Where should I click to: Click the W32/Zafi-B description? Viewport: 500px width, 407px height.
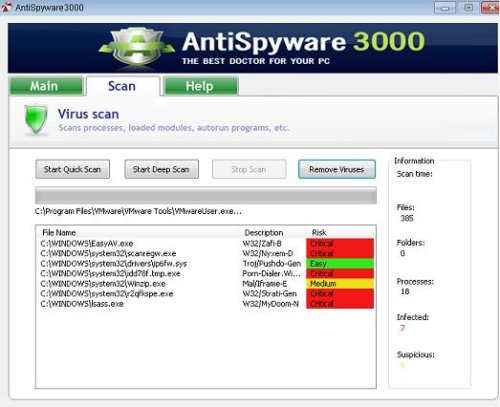[x=262, y=243]
